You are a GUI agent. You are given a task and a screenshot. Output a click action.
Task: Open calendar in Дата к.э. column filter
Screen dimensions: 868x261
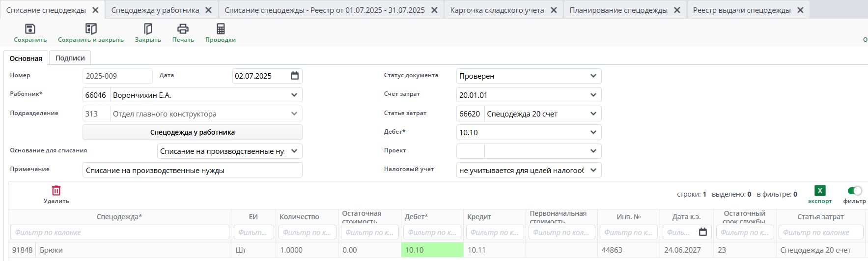(x=703, y=232)
